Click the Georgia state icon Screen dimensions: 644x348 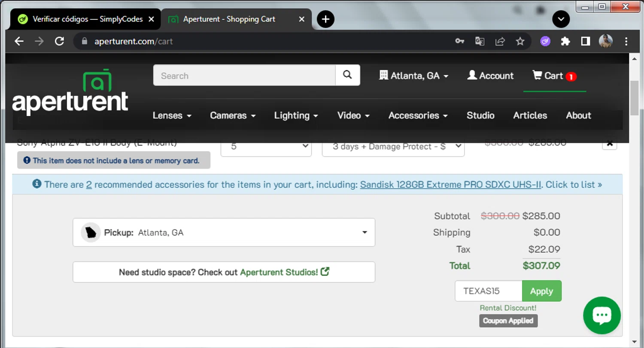coord(91,233)
